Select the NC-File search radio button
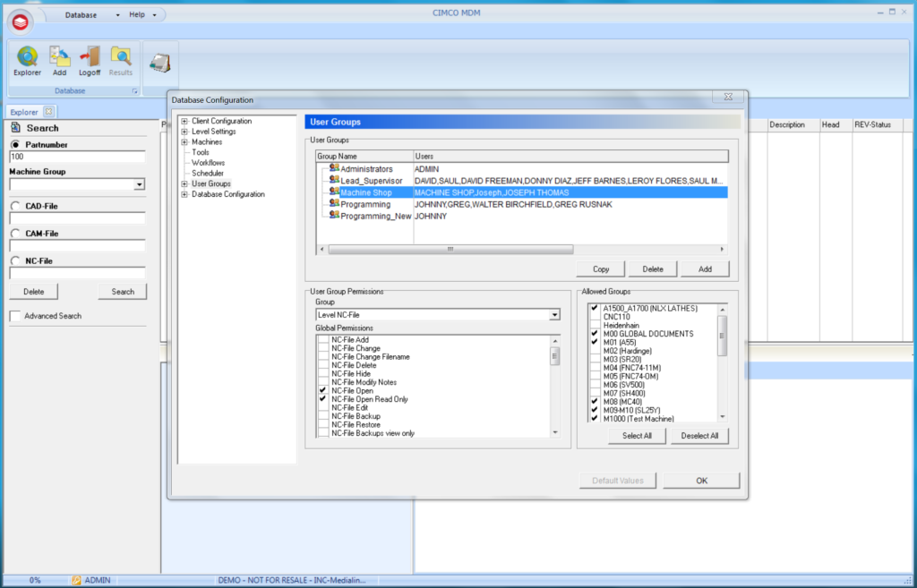917x588 pixels. click(x=15, y=260)
